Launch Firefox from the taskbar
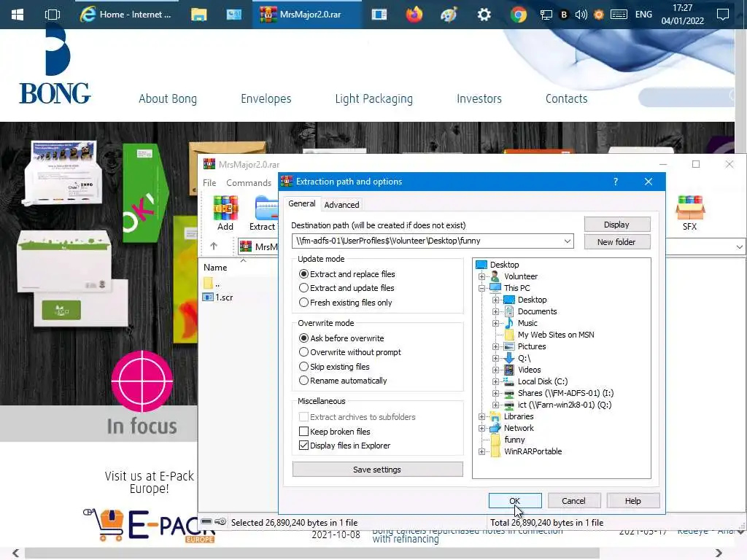The width and height of the screenshot is (747, 560). 414,15
